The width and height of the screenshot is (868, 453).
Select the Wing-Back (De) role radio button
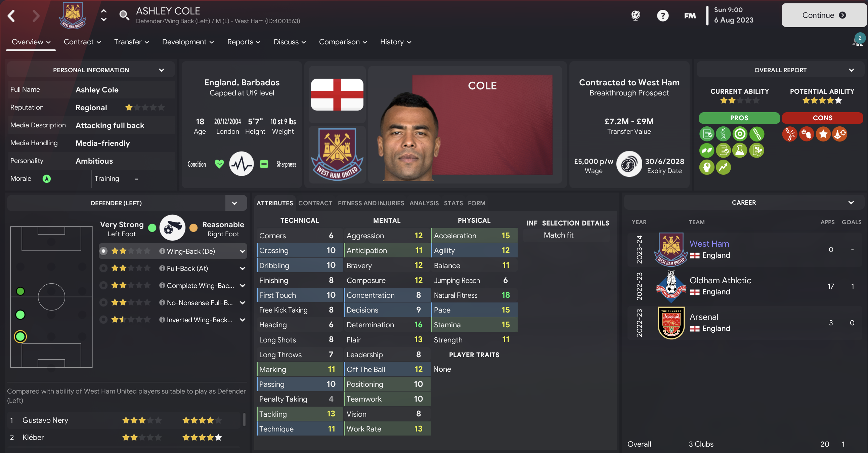point(104,251)
